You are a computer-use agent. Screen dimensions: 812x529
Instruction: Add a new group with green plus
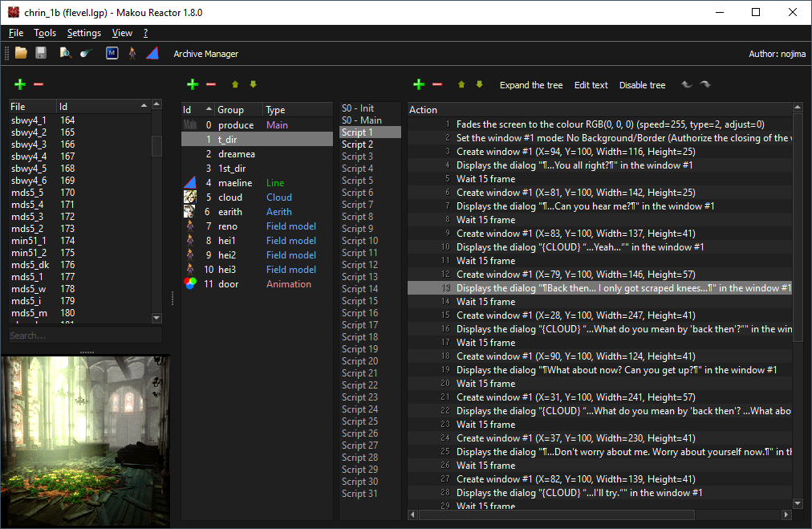192,84
